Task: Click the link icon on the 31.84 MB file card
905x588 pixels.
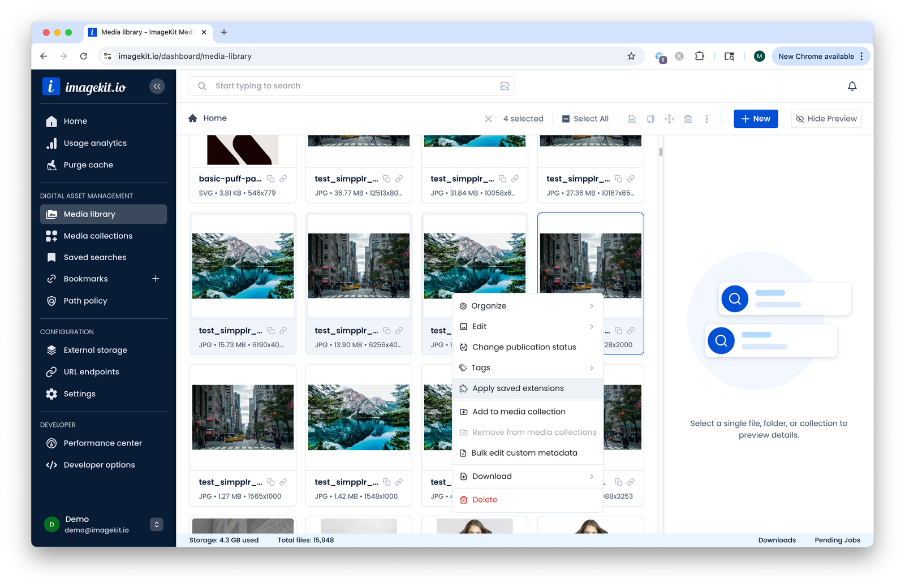Action: (x=515, y=179)
